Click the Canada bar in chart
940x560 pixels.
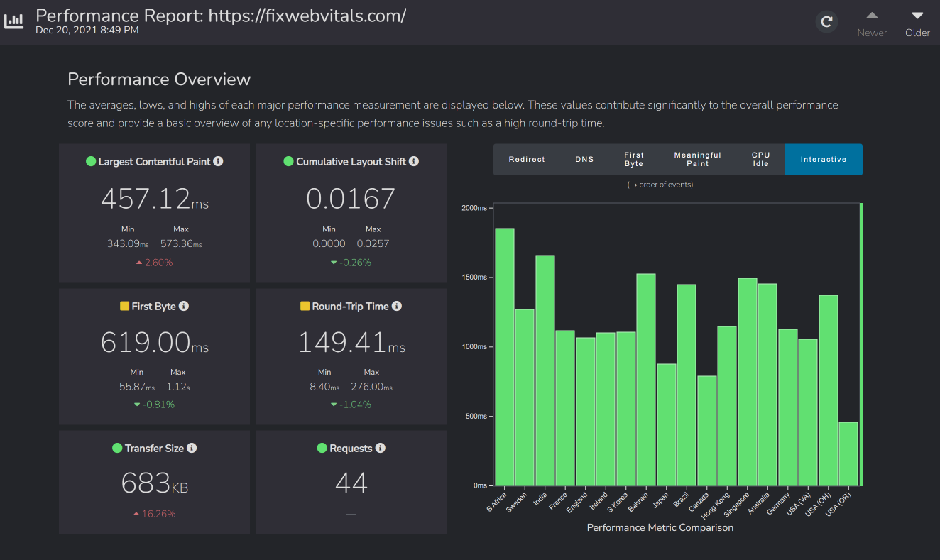[707, 431]
